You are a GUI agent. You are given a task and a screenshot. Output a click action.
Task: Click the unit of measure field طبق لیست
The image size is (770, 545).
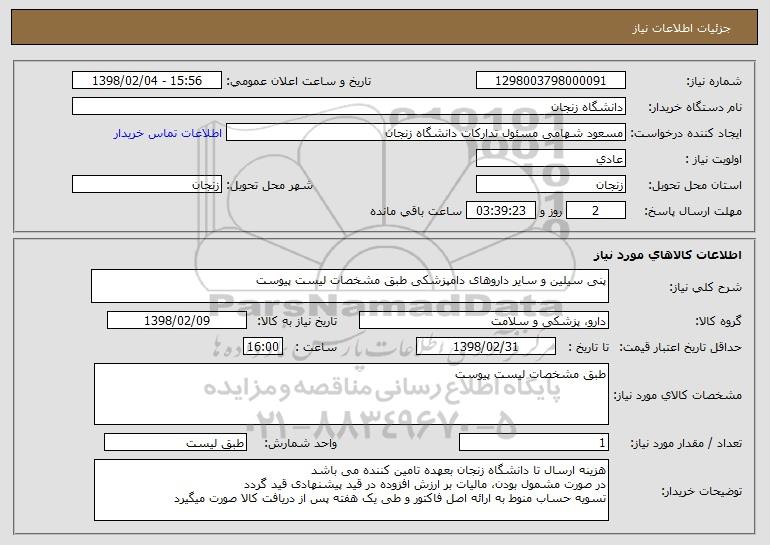point(175,443)
